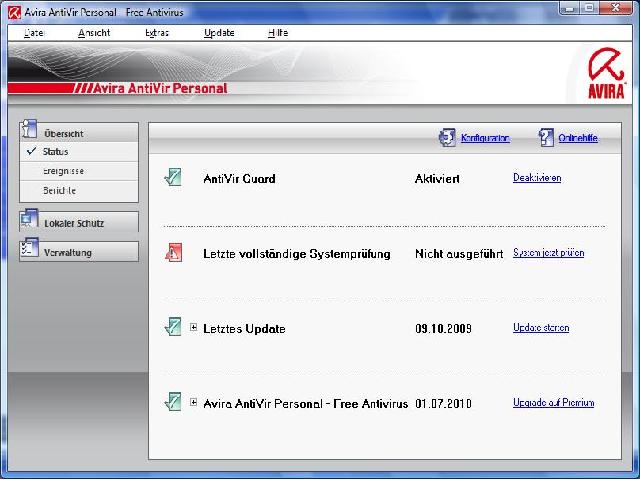Screen dimensions: 640x480
Task: Click the Nicht ausgeführt status text
Action: 459,254
